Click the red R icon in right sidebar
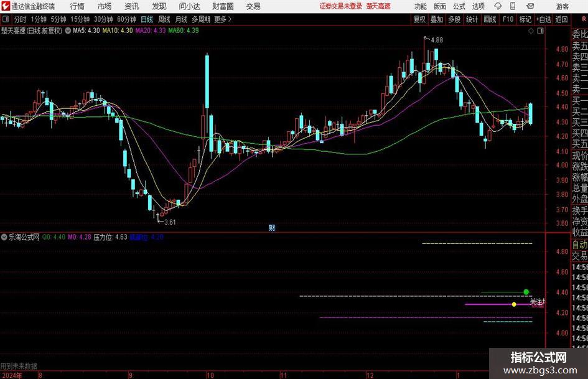 584,19
